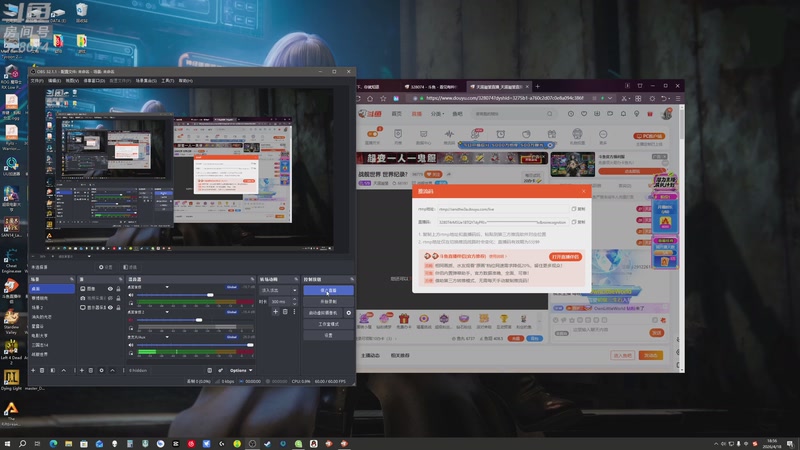Toggle monitoring headphone icon for 桌面音频
Viewport: 800px width, 450px height.
point(131,303)
